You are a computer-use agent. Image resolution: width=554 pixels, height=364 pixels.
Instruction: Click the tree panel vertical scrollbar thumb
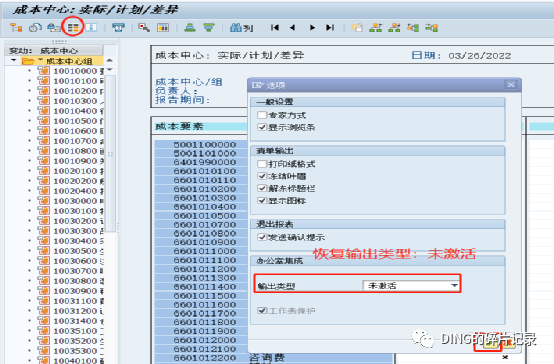click(110, 154)
